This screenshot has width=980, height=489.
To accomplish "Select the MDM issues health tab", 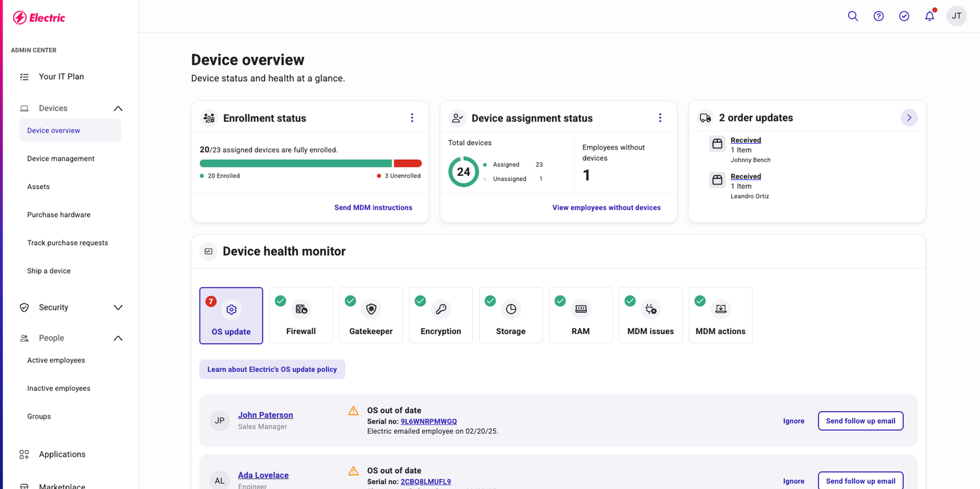I will [x=651, y=316].
